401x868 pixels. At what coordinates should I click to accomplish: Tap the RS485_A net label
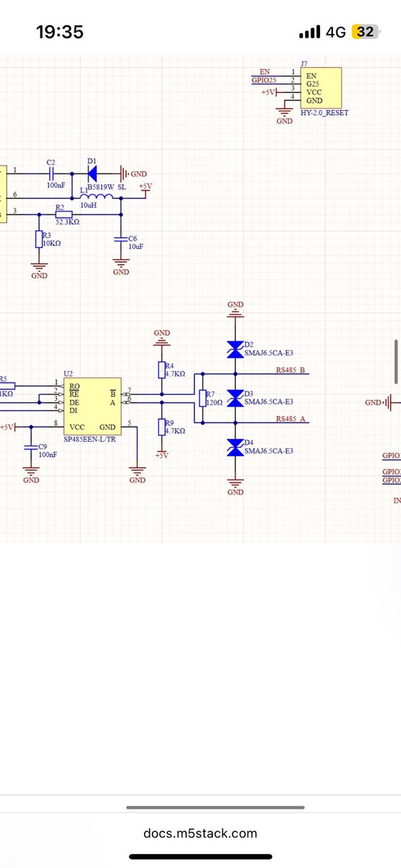[290, 418]
